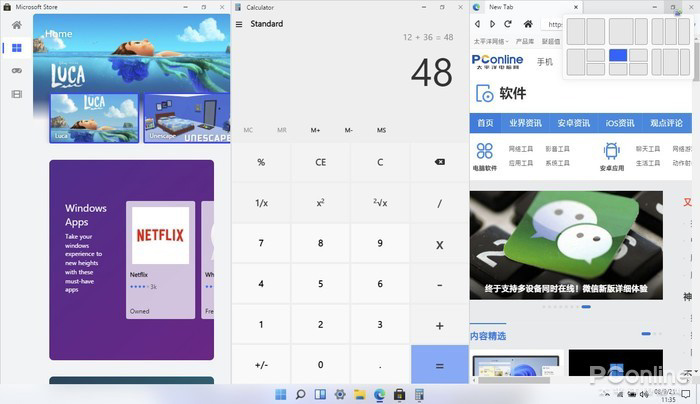Click the 影音工具 link
The height and width of the screenshot is (404, 700).
click(x=557, y=149)
